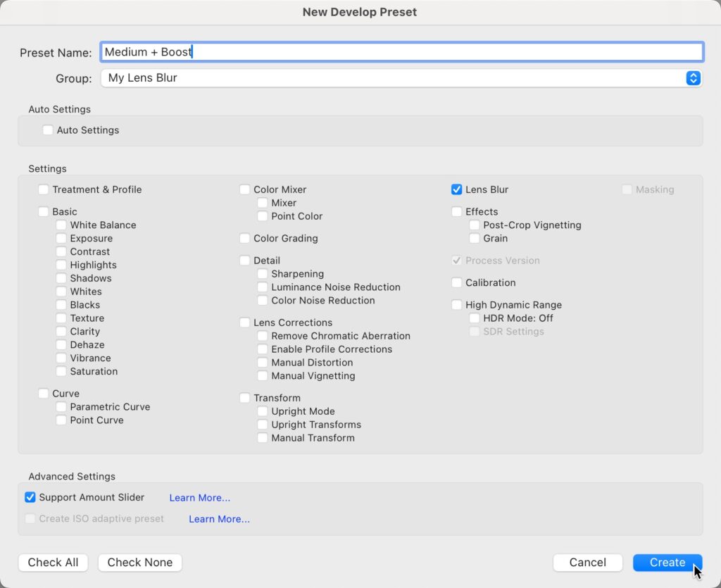Tick the High Dynamic Range checkbox
Image resolution: width=721 pixels, height=588 pixels.
456,305
